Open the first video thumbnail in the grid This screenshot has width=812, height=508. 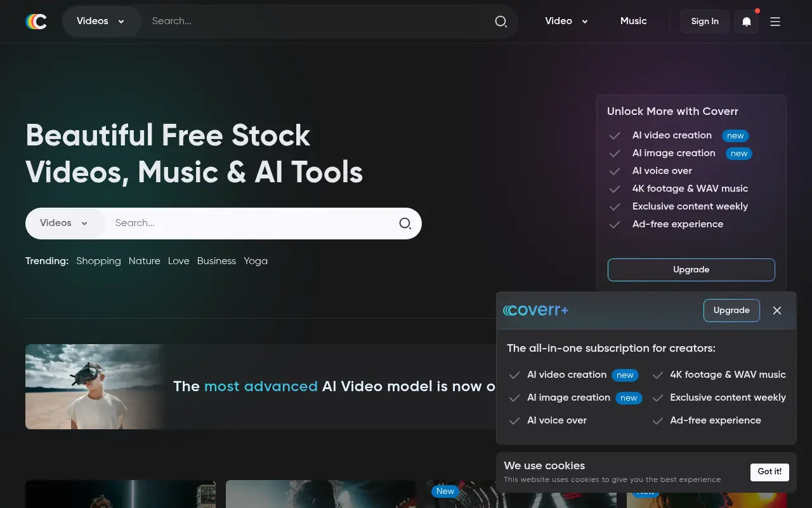(x=121, y=494)
